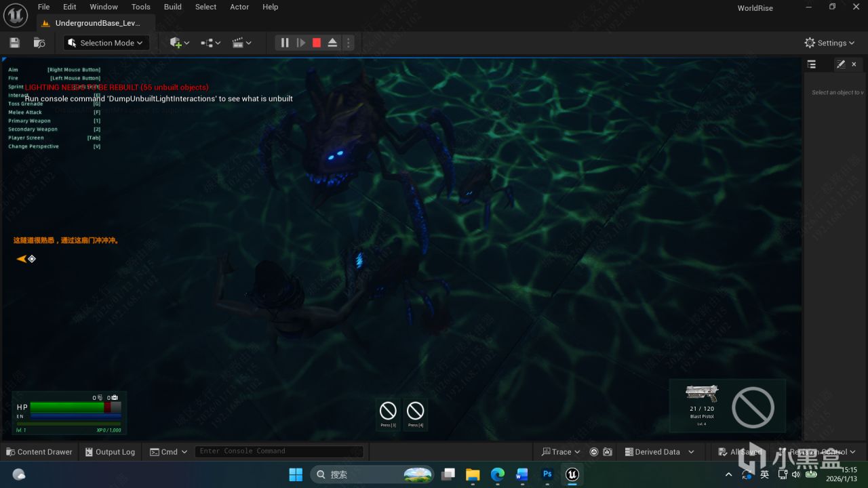Eject from the player controller

pos(332,43)
